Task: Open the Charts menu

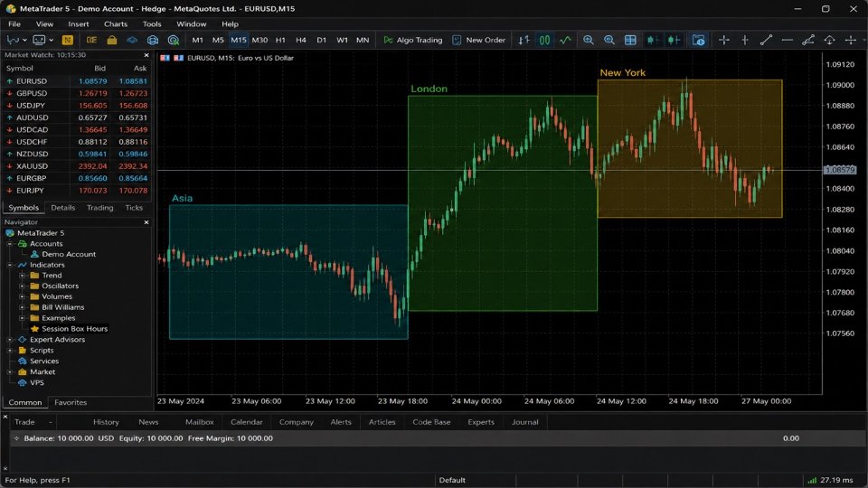Action: coord(116,23)
